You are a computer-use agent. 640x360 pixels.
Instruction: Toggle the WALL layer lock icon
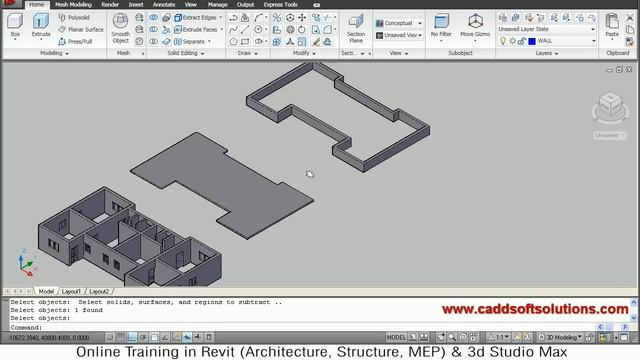522,41
